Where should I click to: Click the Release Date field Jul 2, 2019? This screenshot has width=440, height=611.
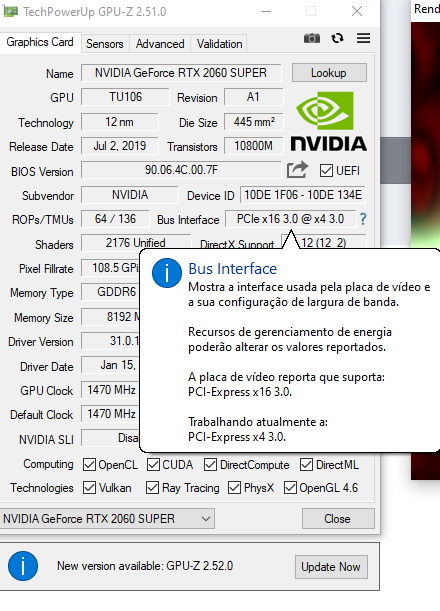coord(120,146)
